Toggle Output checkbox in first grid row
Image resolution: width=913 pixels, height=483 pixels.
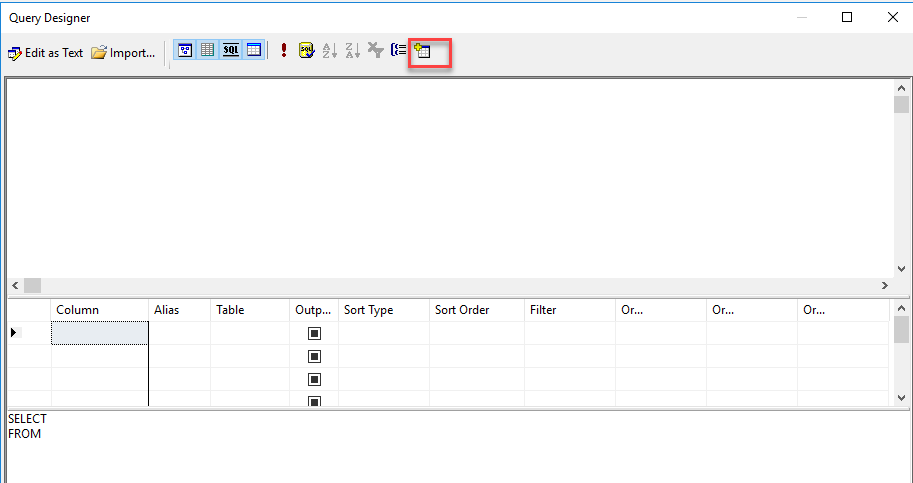coord(314,333)
